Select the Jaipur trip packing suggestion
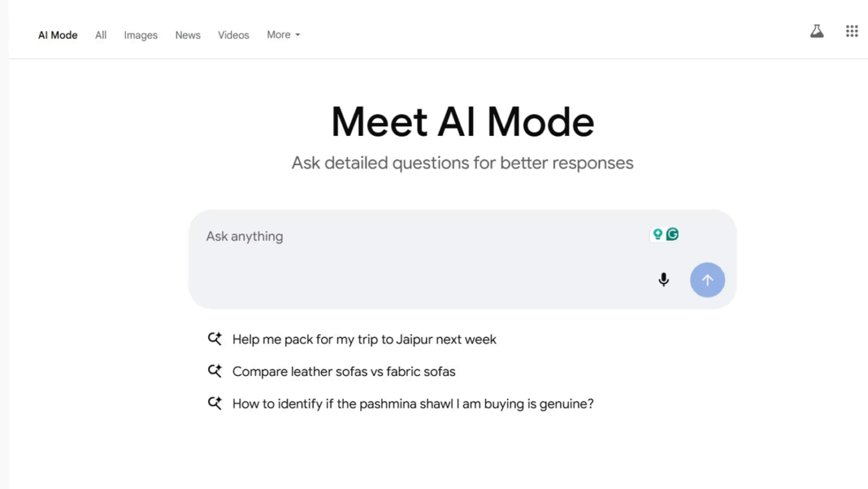 click(364, 339)
